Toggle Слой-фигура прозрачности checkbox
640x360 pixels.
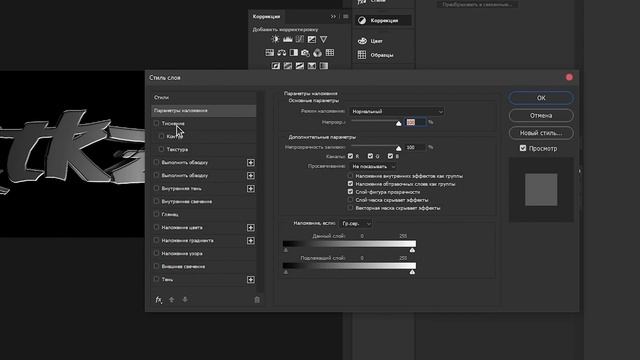click(x=350, y=191)
